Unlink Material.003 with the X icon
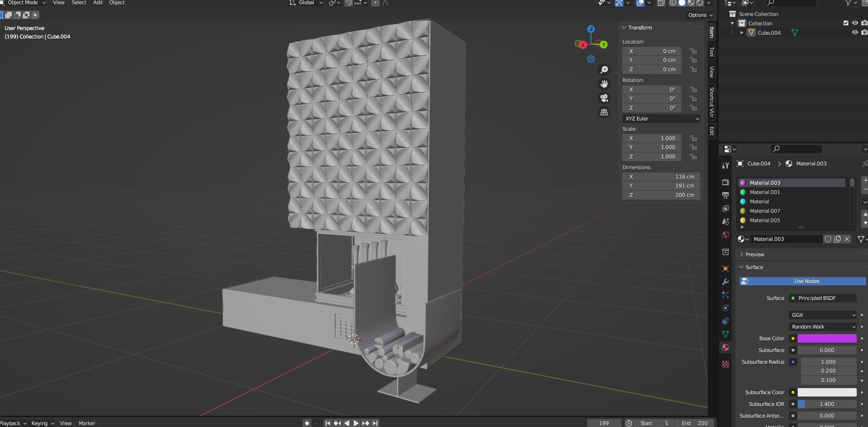This screenshot has height=427, width=868. (847, 239)
